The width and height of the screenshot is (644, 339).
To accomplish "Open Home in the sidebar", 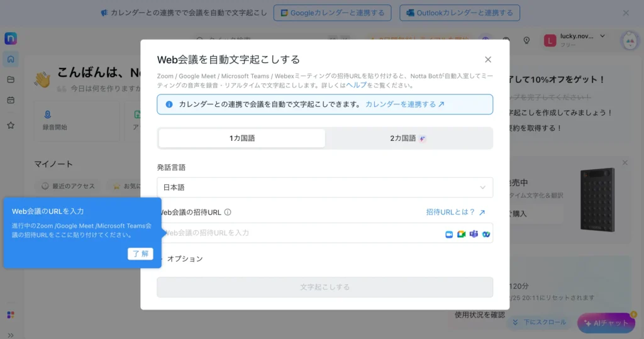I will [11, 59].
